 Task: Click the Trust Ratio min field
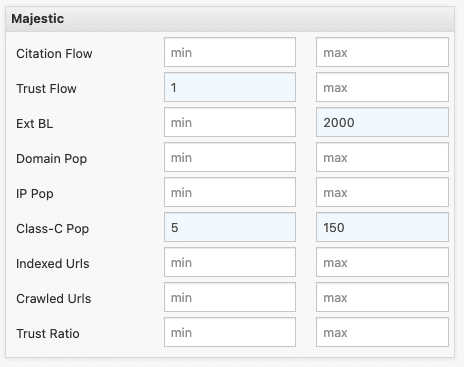(x=230, y=332)
